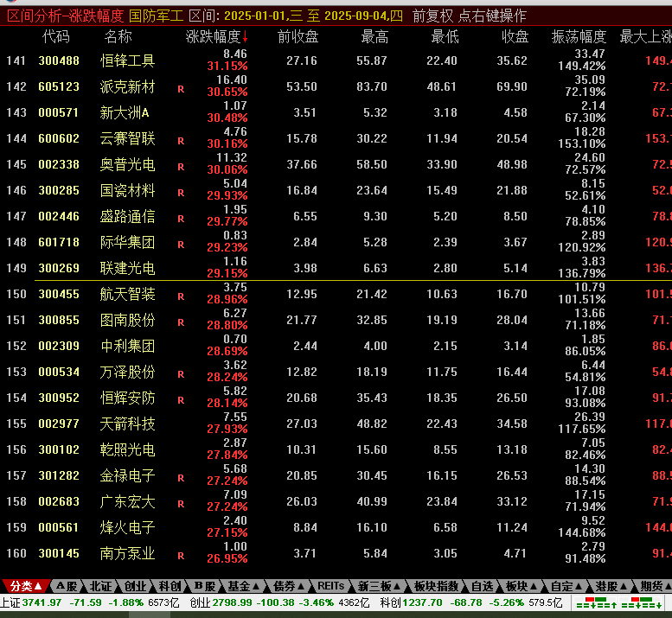This screenshot has width=672, height=618.
Task: Select stock 烽火电子 in row 159
Action: [127, 527]
